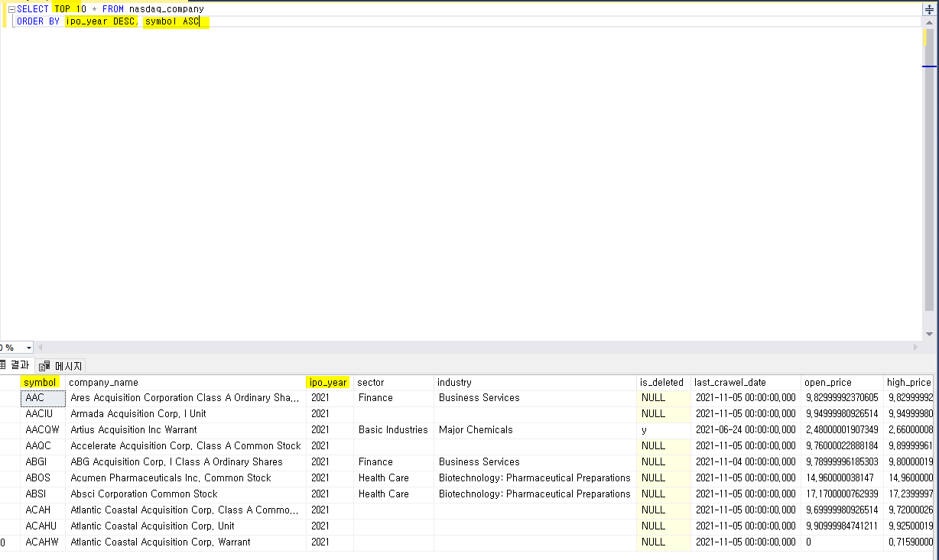Click the open price 2,48000001907349 cell
Image resolution: width=939 pixels, height=560 pixels.
point(842,430)
